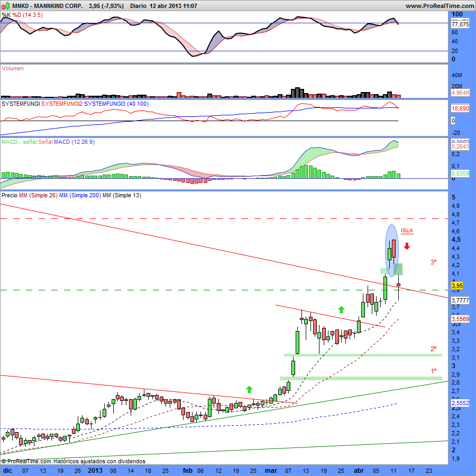Click the candlestick chart icon beside MNKD
This screenshot has width=476, height=476.
(6, 6)
